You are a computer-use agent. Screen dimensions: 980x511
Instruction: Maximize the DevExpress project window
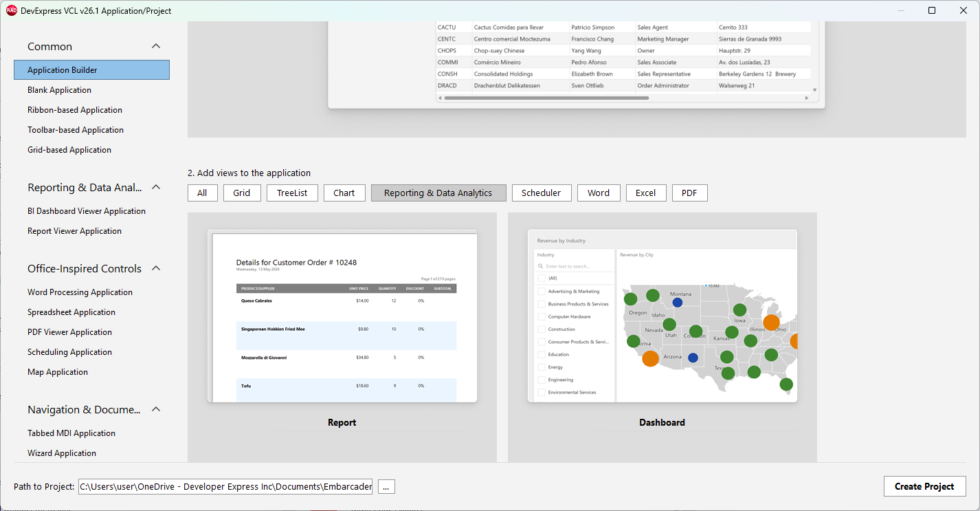[x=932, y=10]
